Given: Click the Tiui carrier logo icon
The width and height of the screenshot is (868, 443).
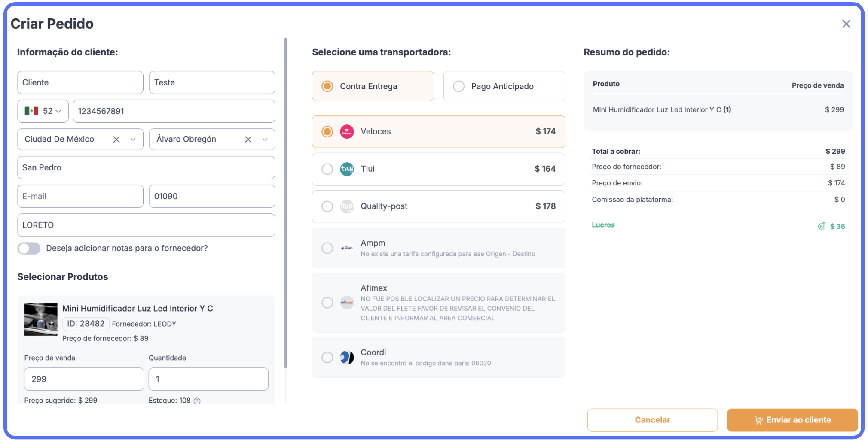Looking at the screenshot, I should click(347, 169).
